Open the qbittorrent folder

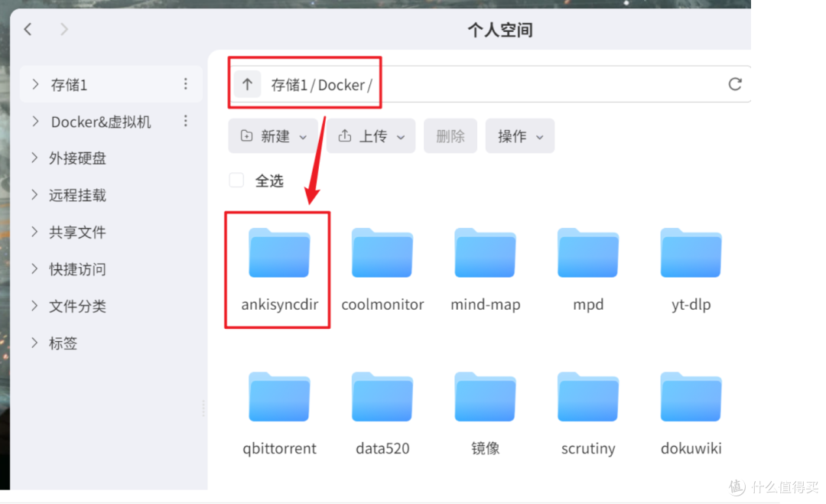[x=278, y=397]
